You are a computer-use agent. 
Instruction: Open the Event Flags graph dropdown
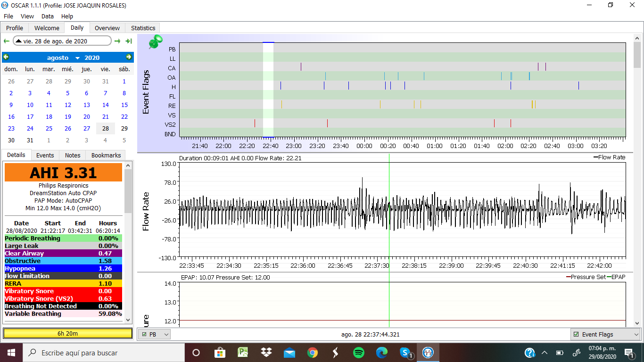605,334
